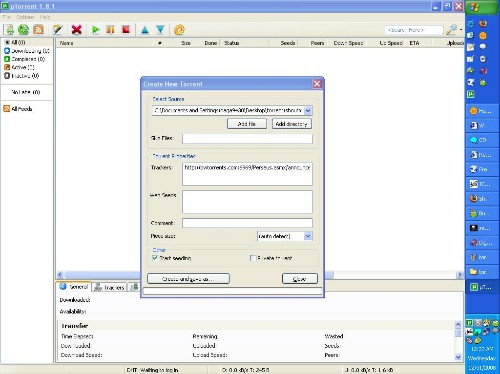Click the Create New Torrent wand icon

(x=57, y=30)
